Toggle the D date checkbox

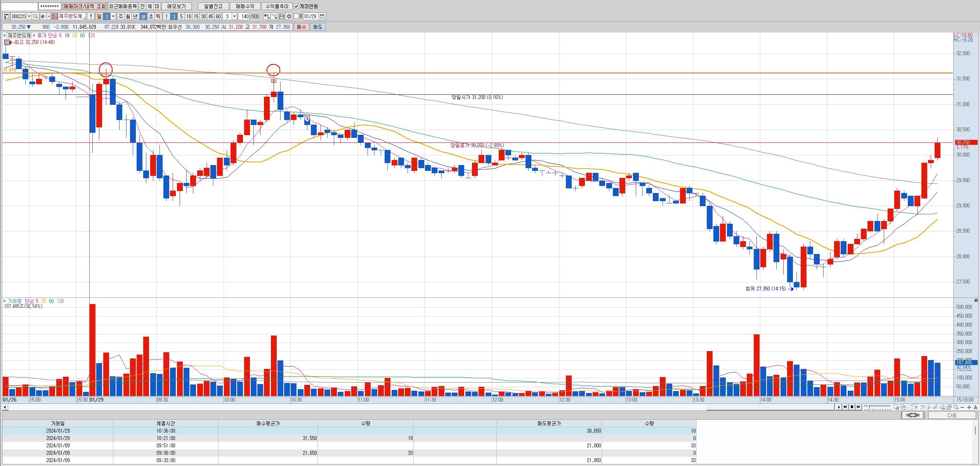tap(297, 16)
